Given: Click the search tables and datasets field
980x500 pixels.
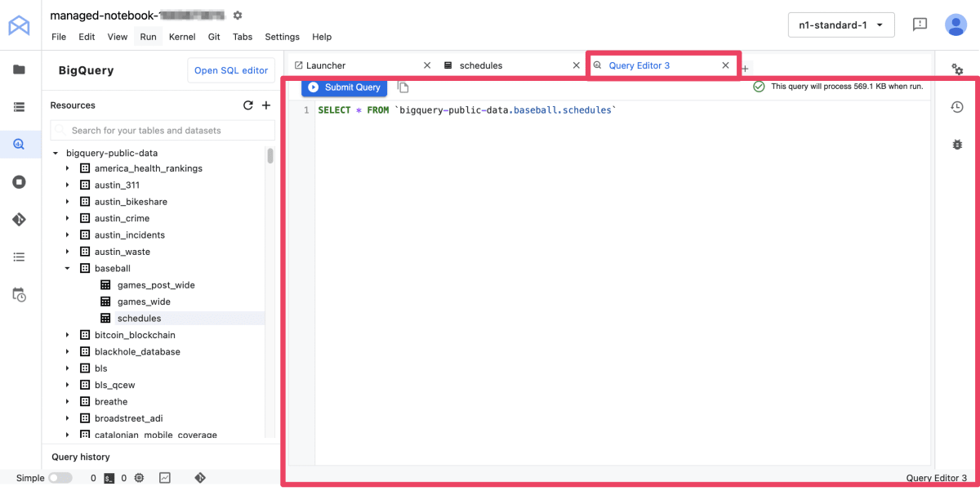Looking at the screenshot, I should click(x=162, y=130).
